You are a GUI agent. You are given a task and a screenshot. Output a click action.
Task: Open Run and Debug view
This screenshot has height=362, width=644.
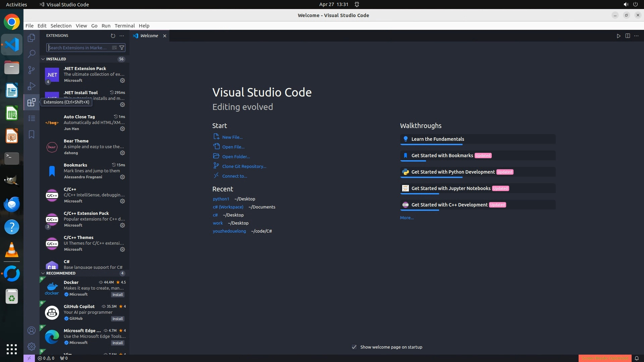pos(32,86)
